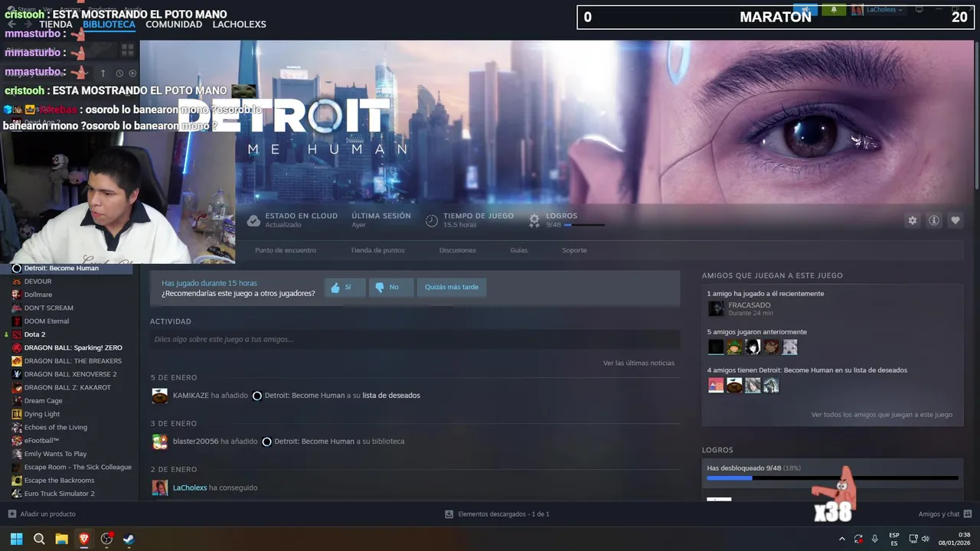Open Punto de encuentro tab

click(x=286, y=250)
